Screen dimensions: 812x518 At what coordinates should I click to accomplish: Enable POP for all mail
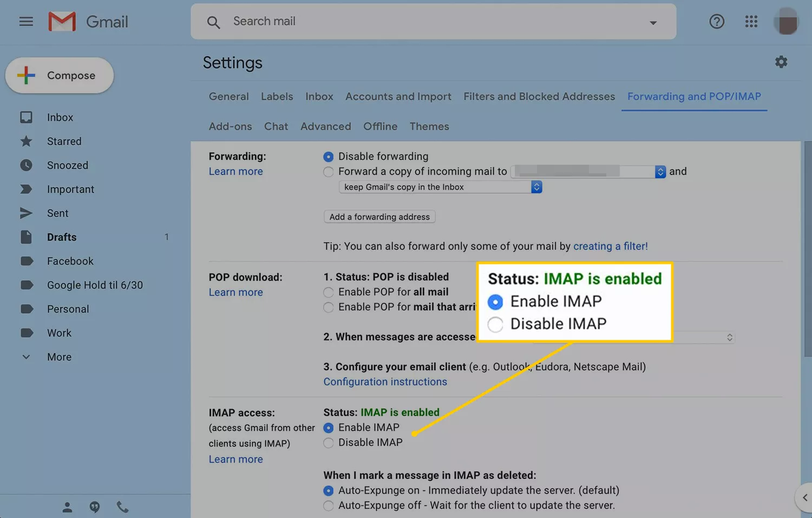[329, 293]
